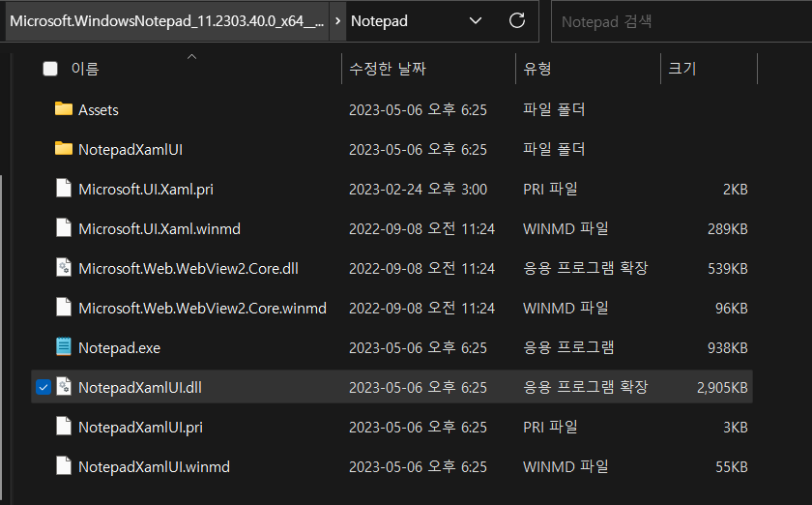The image size is (812, 505).
Task: Select the NotepadXamlUI.dll gear icon
Action: 64,387
